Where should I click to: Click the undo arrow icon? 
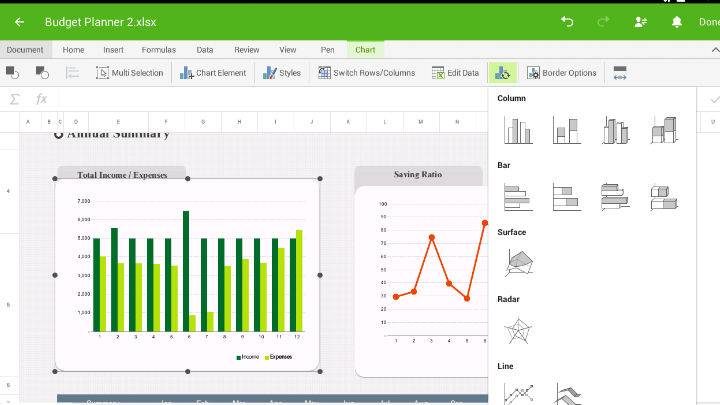coord(567,21)
